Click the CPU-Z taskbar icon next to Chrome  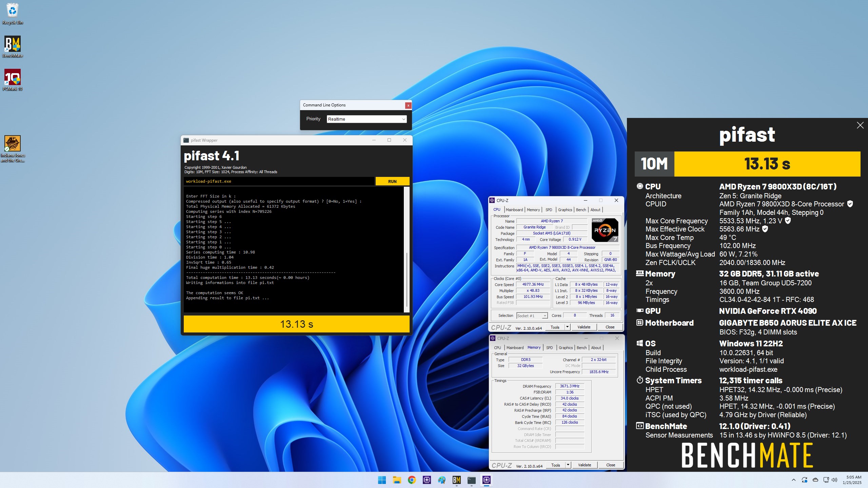427,480
